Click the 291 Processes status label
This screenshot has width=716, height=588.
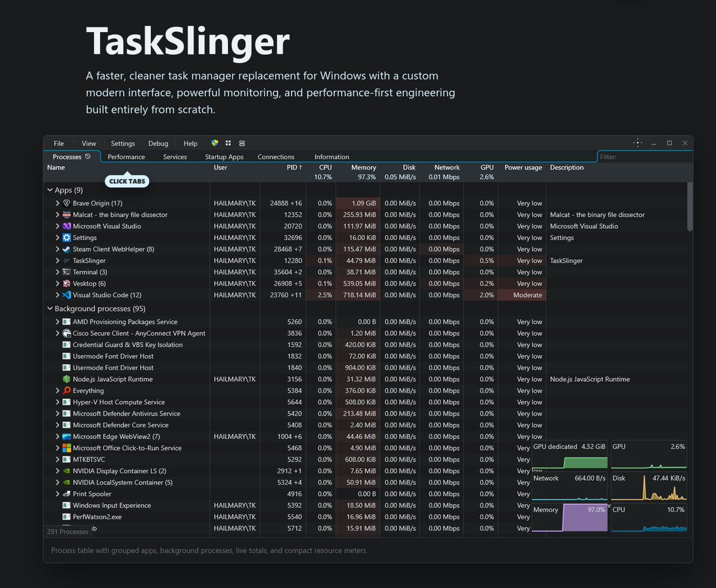tap(67, 531)
